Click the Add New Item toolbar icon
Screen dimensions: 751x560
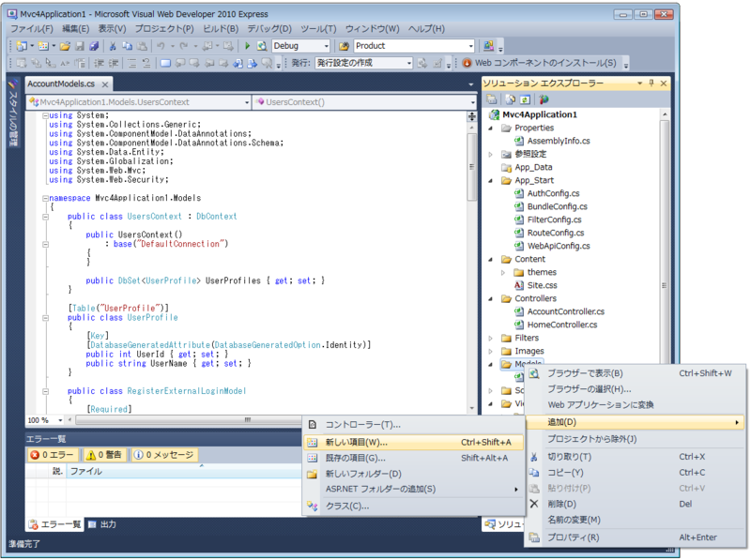coord(43,46)
